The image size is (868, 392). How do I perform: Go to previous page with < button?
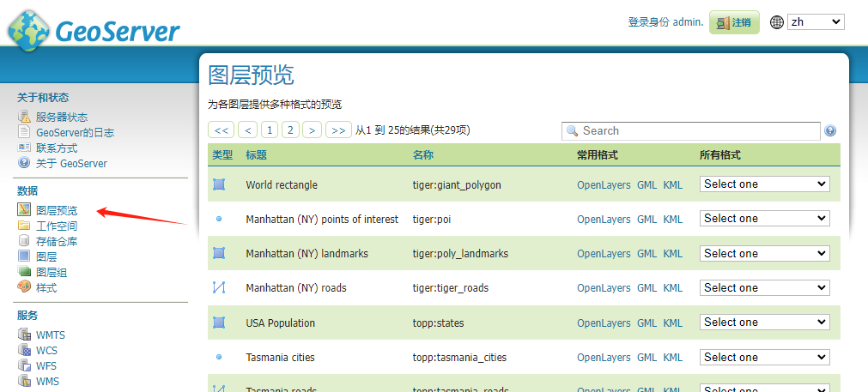coord(247,130)
